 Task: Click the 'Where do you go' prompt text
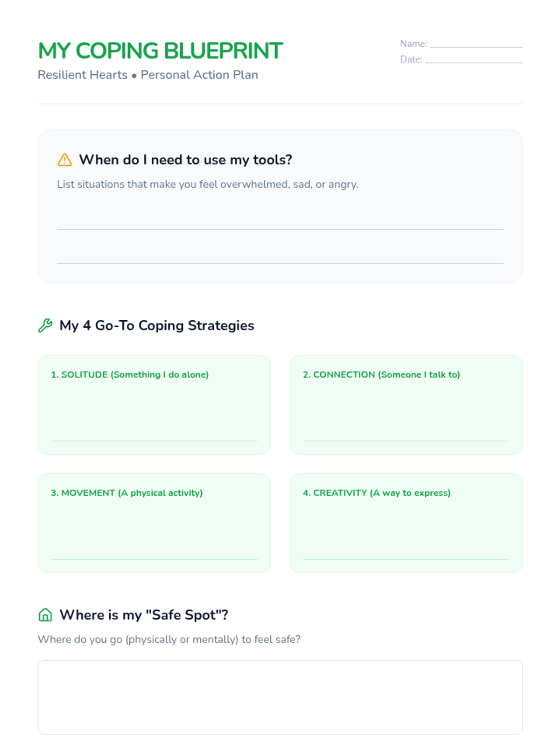[x=169, y=639]
